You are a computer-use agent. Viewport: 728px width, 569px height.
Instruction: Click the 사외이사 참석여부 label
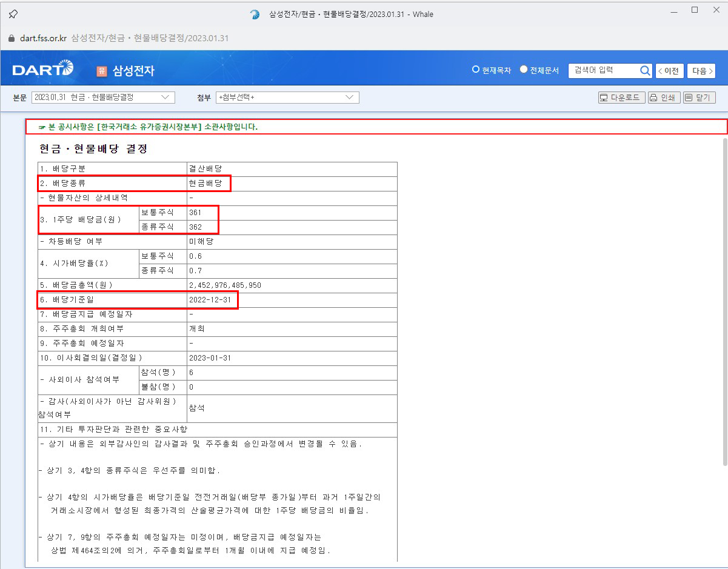(79, 380)
